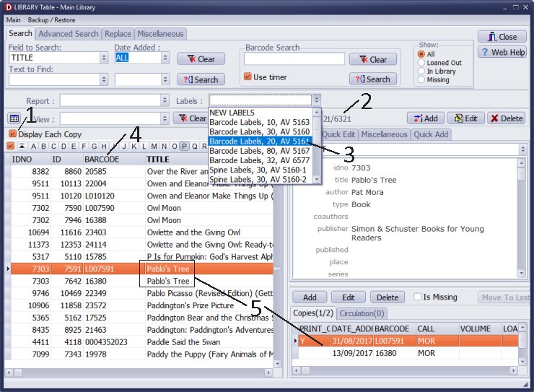534x392 pixels.
Task: Open the Circulation(0) tab
Action: coord(362,313)
